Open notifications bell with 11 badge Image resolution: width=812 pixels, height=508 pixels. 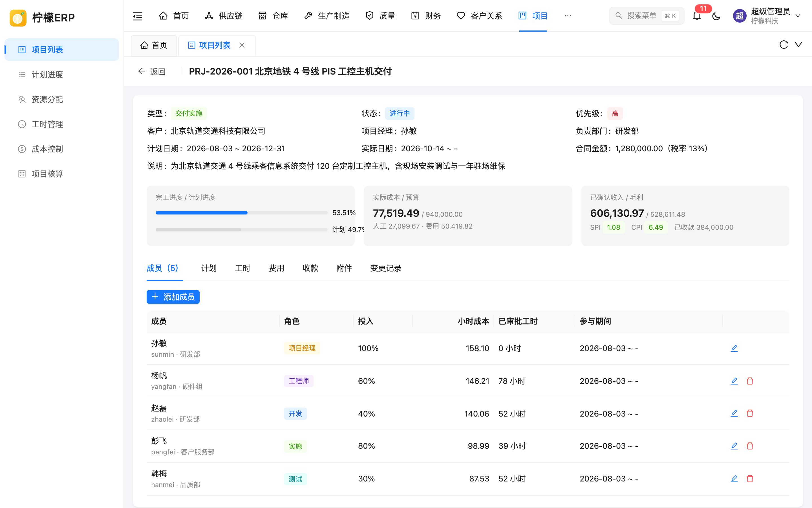697,16
